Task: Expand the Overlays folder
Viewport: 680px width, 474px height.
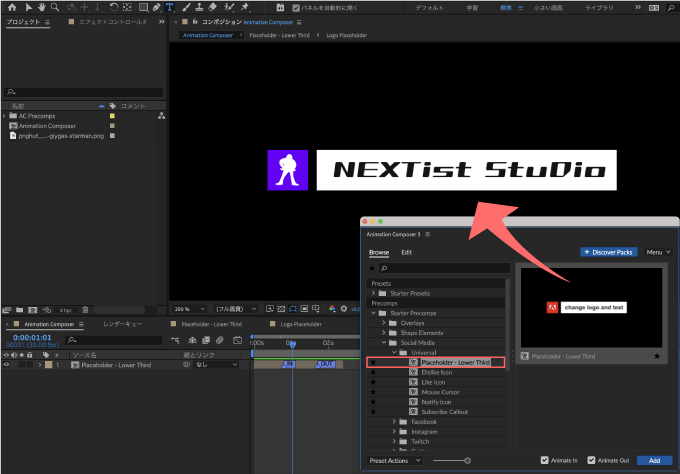Action: (384, 323)
